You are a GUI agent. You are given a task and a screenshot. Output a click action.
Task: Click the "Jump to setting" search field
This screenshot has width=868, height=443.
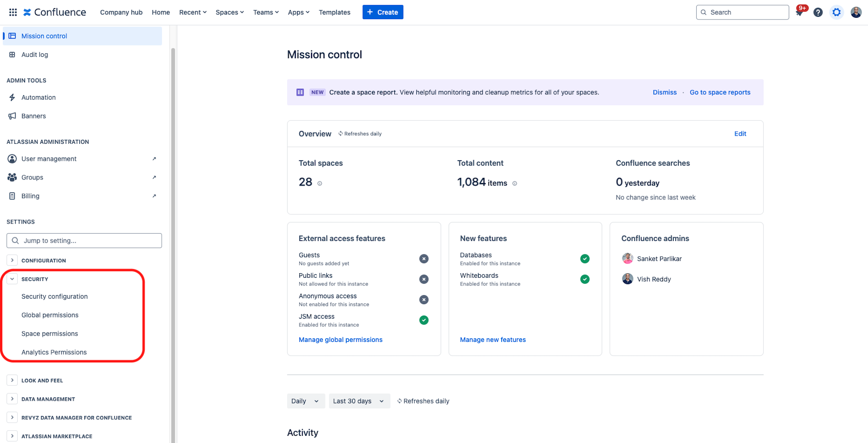click(x=84, y=240)
